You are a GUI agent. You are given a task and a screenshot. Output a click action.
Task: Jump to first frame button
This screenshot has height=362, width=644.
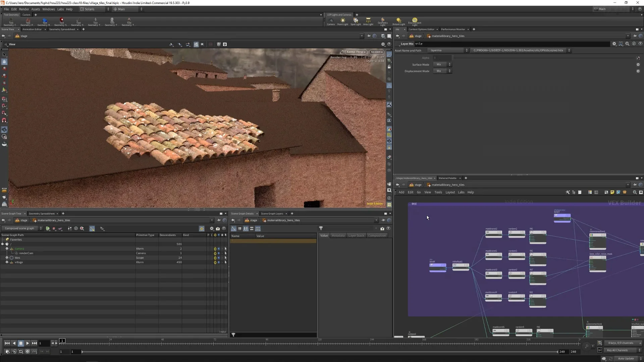[x=7, y=343]
